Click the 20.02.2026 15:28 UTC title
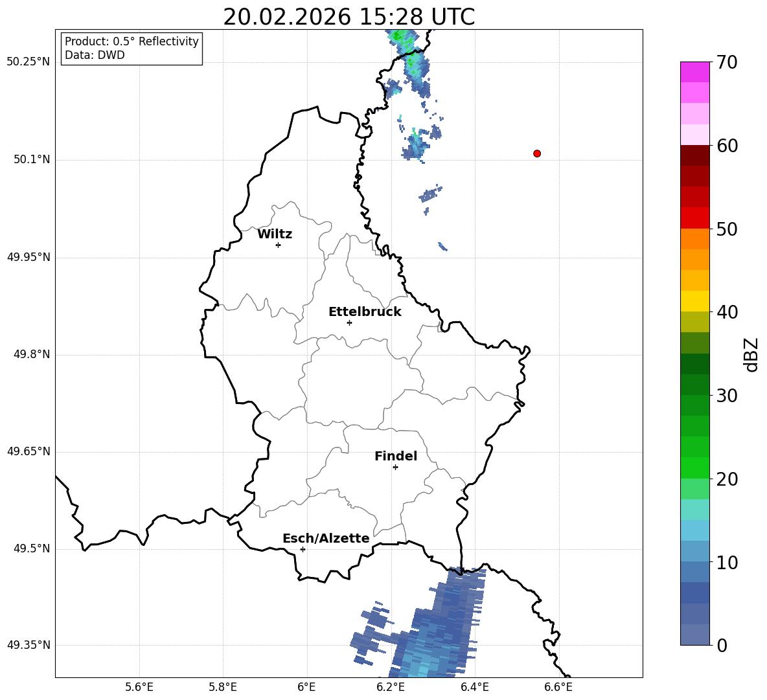The image size is (767, 700). 349,17
